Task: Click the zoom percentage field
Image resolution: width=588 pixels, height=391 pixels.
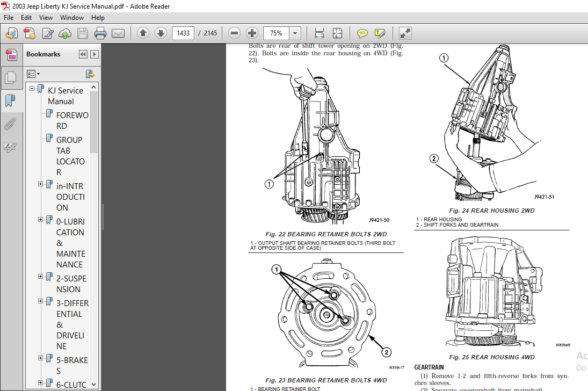Action: point(277,33)
